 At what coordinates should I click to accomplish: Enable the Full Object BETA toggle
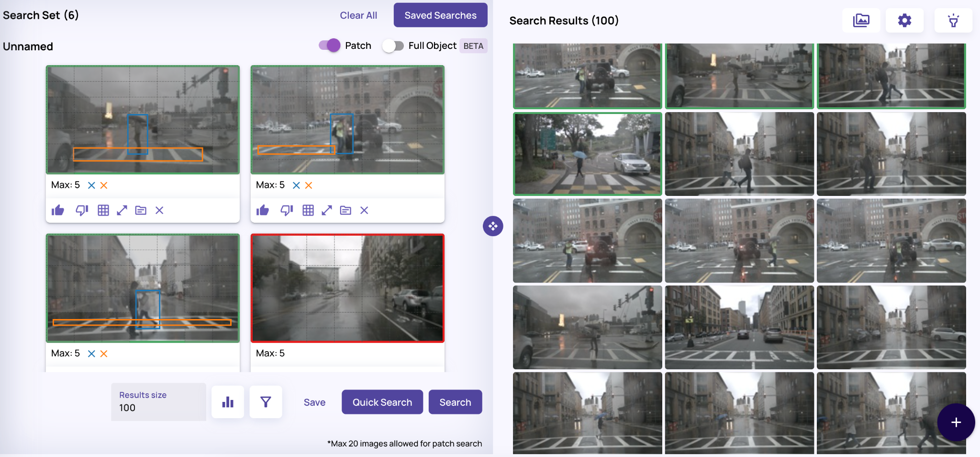pos(392,45)
